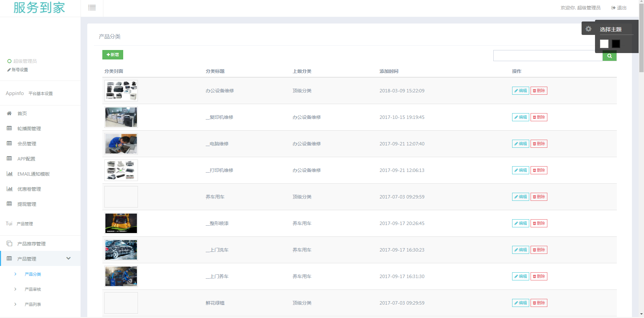Go to 首页 in the sidebar
Viewport: 644px width, 318px height.
point(22,113)
